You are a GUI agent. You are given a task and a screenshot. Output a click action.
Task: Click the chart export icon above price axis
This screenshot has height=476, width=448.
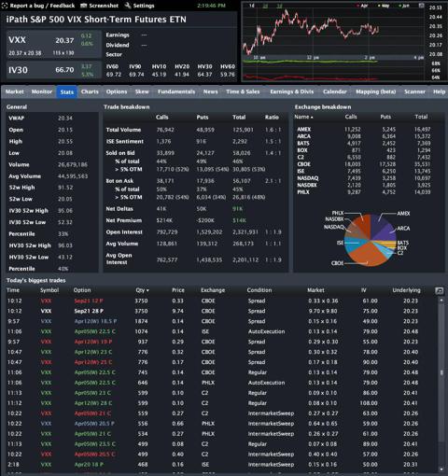(421, 6)
